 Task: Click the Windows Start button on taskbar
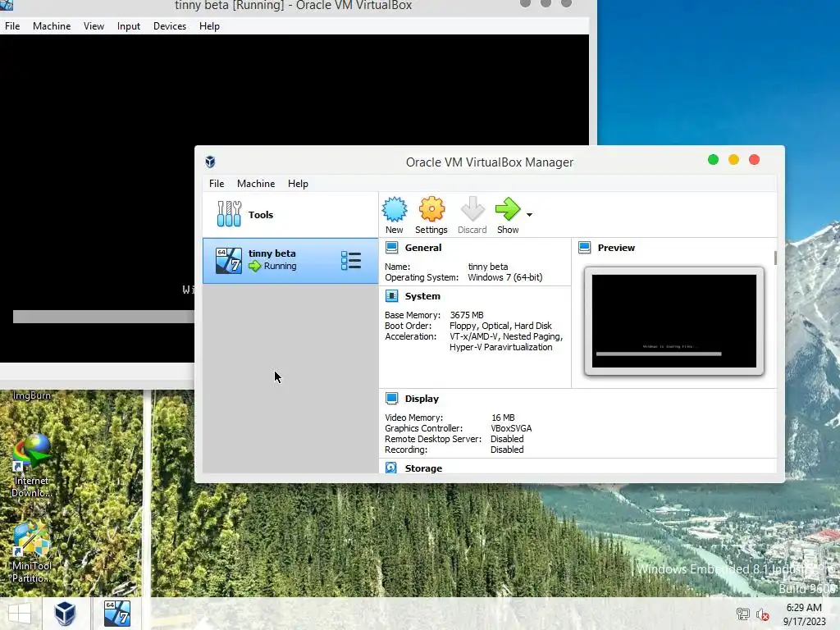click(x=20, y=614)
